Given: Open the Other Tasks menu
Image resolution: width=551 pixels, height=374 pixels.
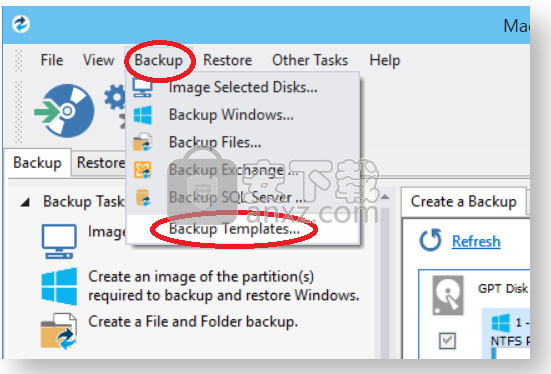Looking at the screenshot, I should [310, 60].
